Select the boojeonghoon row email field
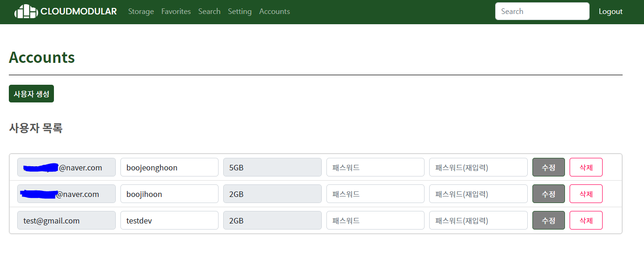Image resolution: width=644 pixels, height=271 pixels. click(x=66, y=167)
